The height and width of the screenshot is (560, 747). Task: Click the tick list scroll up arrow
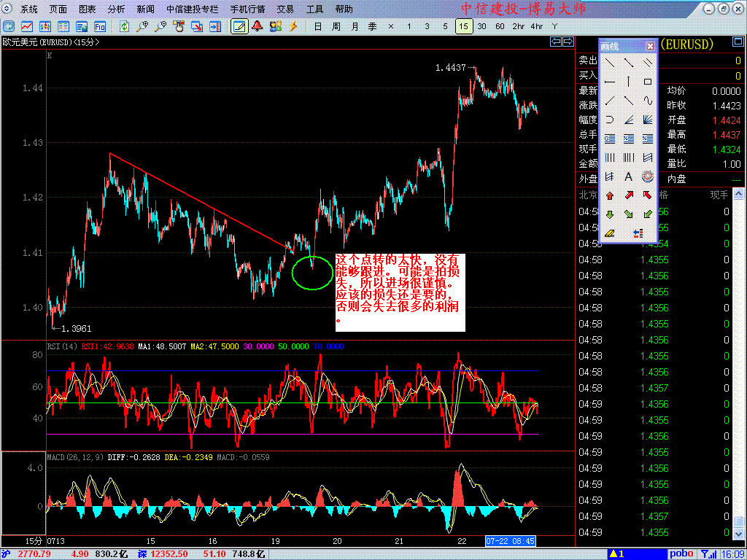tap(738, 194)
